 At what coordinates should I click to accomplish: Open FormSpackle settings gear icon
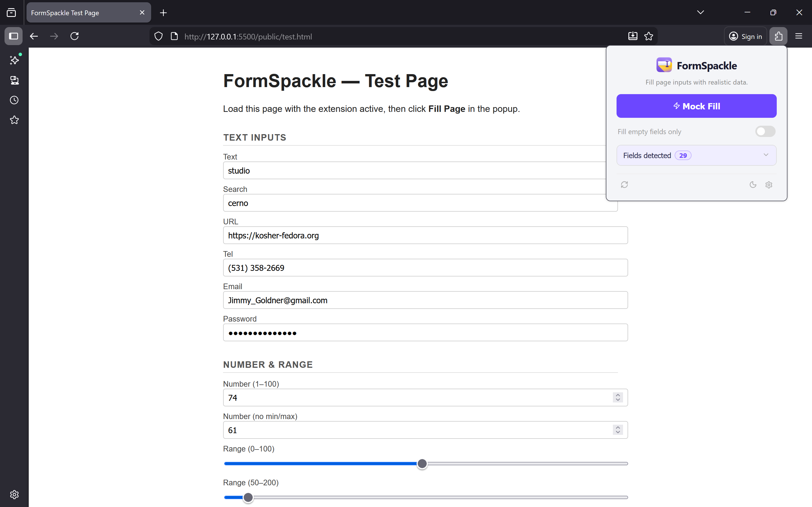coord(769,185)
